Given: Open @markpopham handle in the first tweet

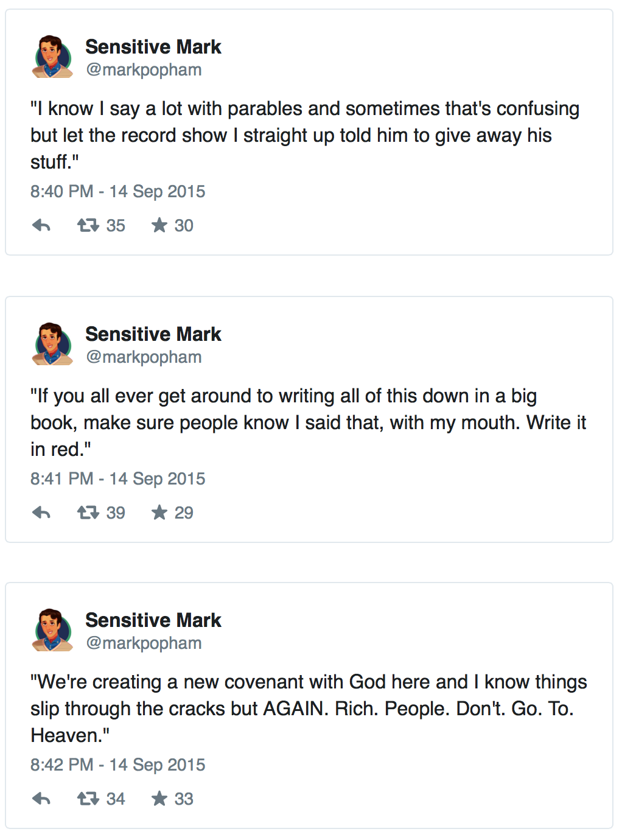Looking at the screenshot, I should click(144, 70).
